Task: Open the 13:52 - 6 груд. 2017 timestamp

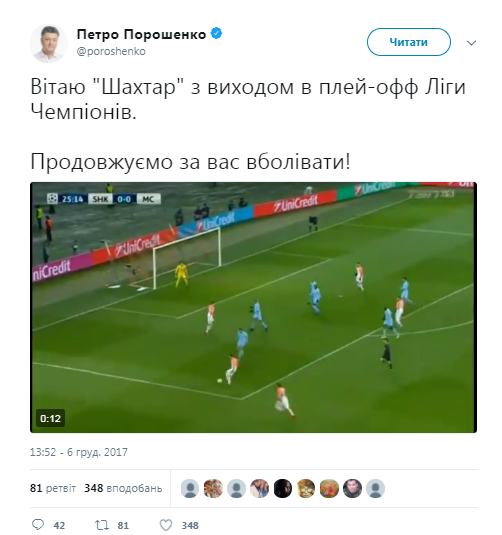Action: click(79, 452)
